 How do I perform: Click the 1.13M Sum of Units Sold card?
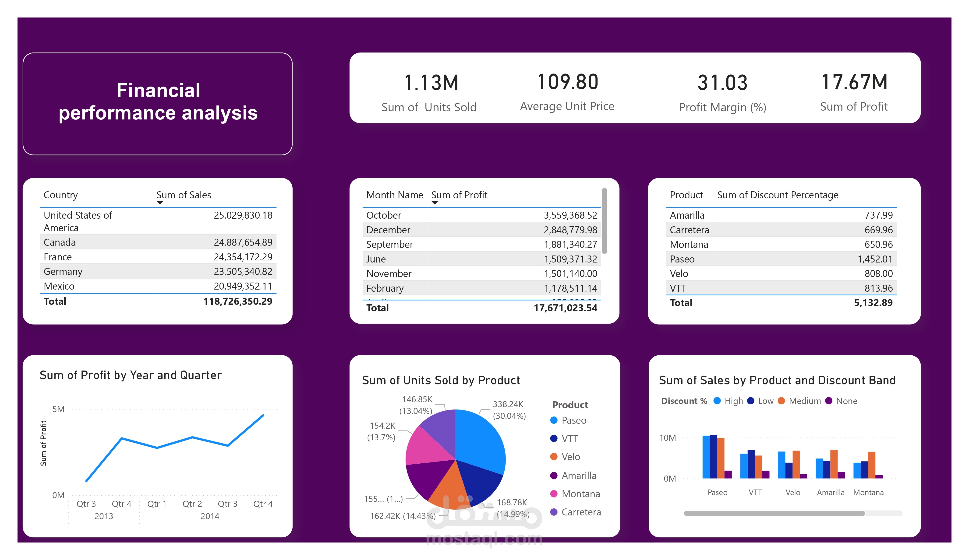pyautogui.click(x=429, y=93)
